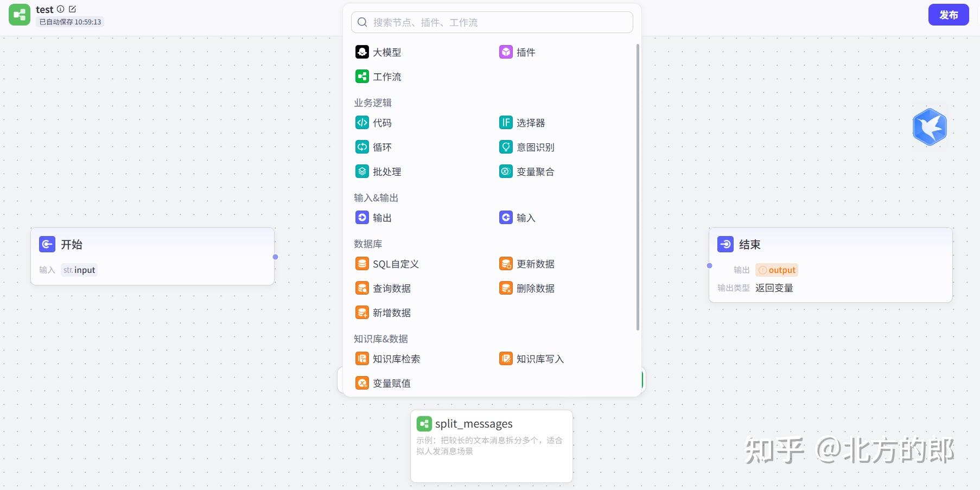Add the 输出 output node
Image resolution: width=980 pixels, height=490 pixels.
(x=374, y=218)
